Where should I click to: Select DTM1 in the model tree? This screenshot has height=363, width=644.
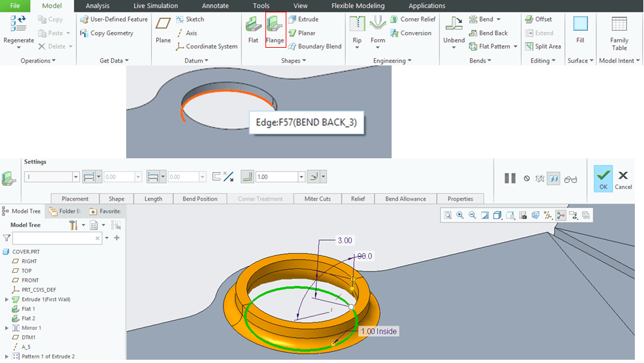click(28, 337)
